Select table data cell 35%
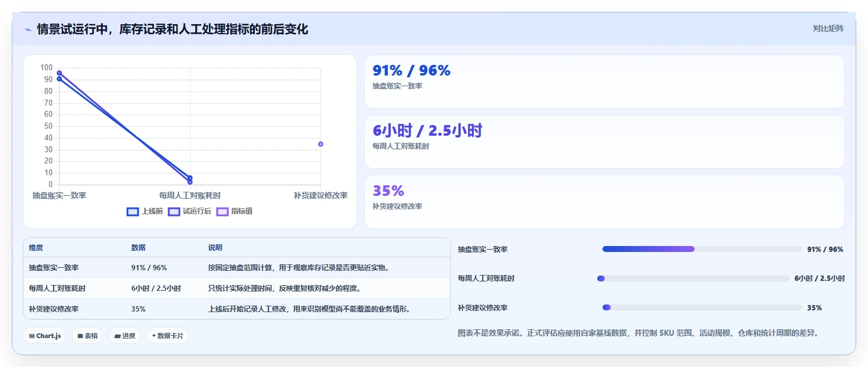The height and width of the screenshot is (367, 868). click(138, 309)
